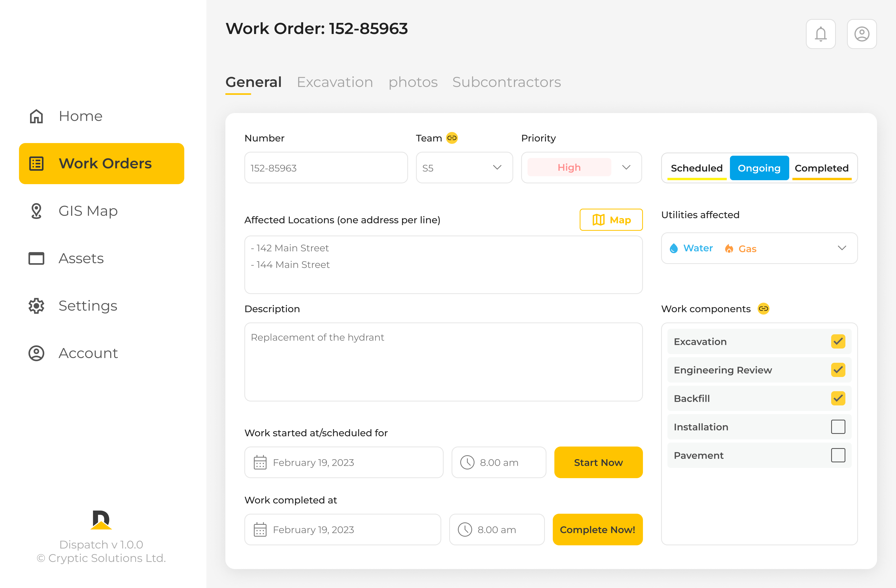Check the Pavement work component
The image size is (896, 588).
point(838,455)
